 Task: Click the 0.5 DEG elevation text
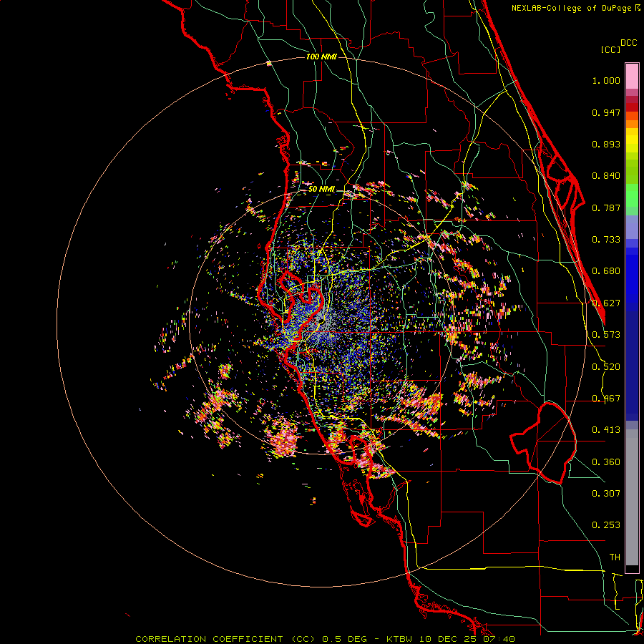(346, 639)
